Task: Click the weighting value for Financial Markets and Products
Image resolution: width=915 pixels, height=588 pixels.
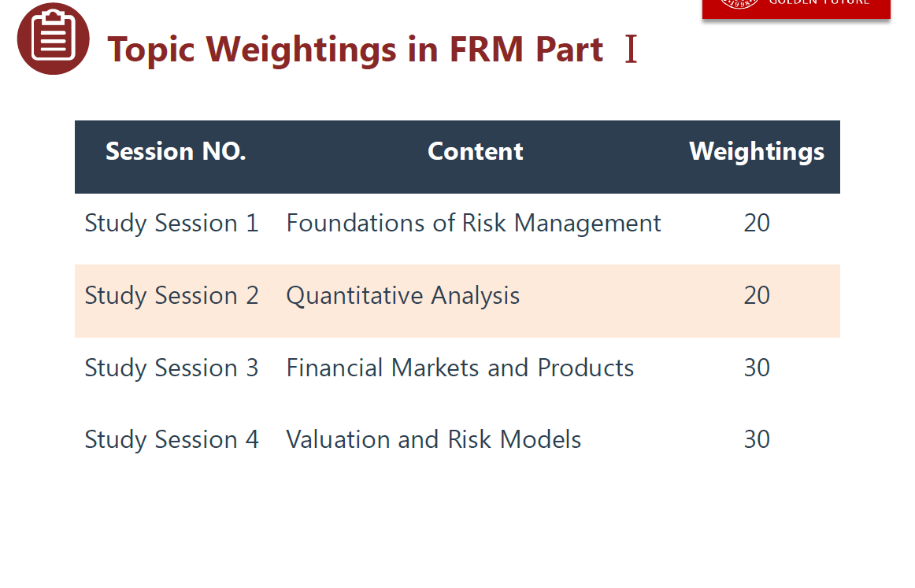Action: coord(757,368)
